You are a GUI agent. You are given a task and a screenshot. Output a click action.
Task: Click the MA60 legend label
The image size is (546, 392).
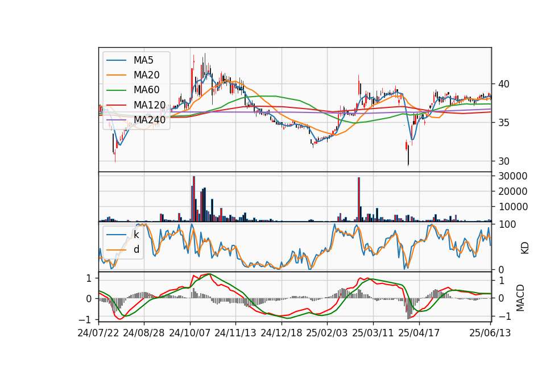point(146,90)
